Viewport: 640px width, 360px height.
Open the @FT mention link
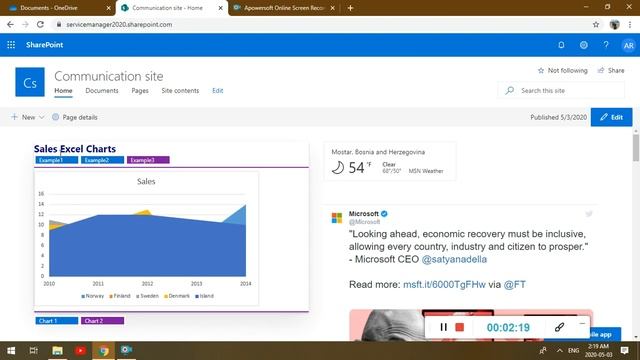coord(515,284)
